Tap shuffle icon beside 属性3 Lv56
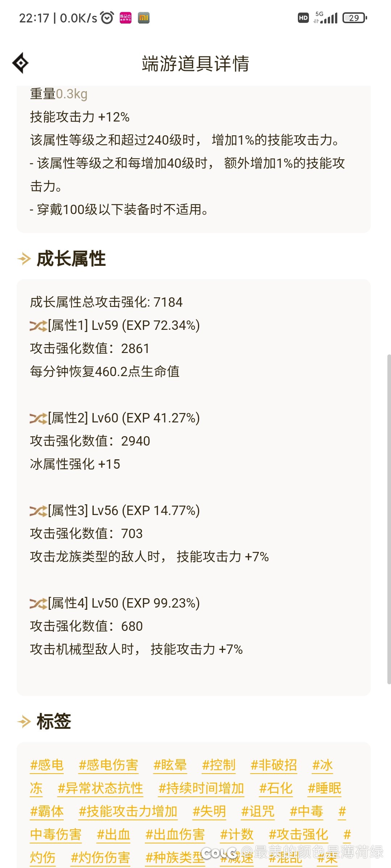Image resolution: width=391 pixels, height=868 pixels. 38,511
